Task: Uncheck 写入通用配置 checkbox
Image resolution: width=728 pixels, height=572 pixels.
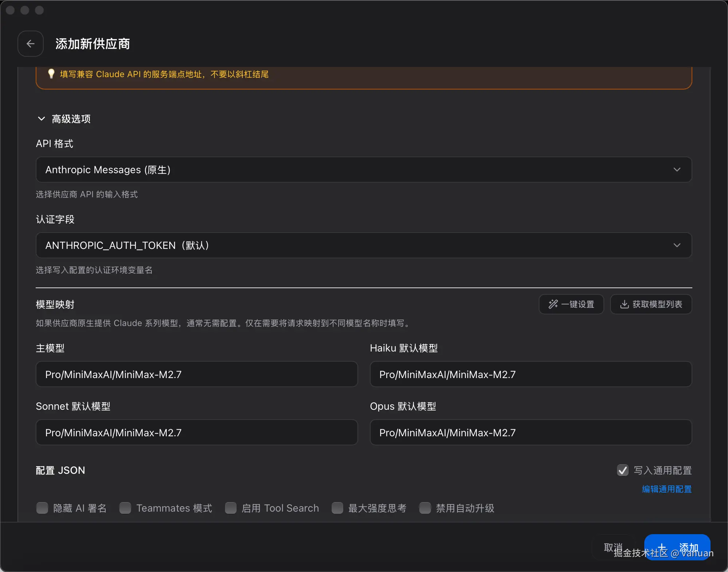Action: [x=622, y=470]
